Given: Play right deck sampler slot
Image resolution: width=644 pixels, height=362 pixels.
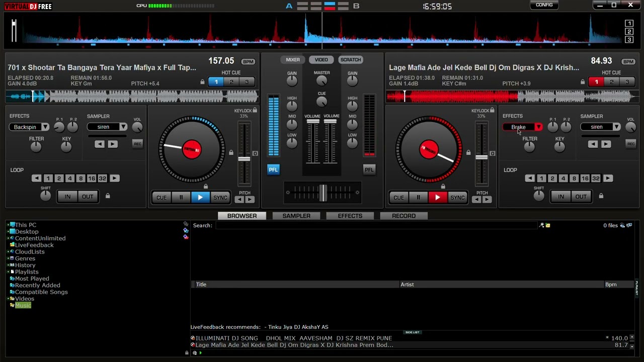Looking at the screenshot, I should coord(605,144).
